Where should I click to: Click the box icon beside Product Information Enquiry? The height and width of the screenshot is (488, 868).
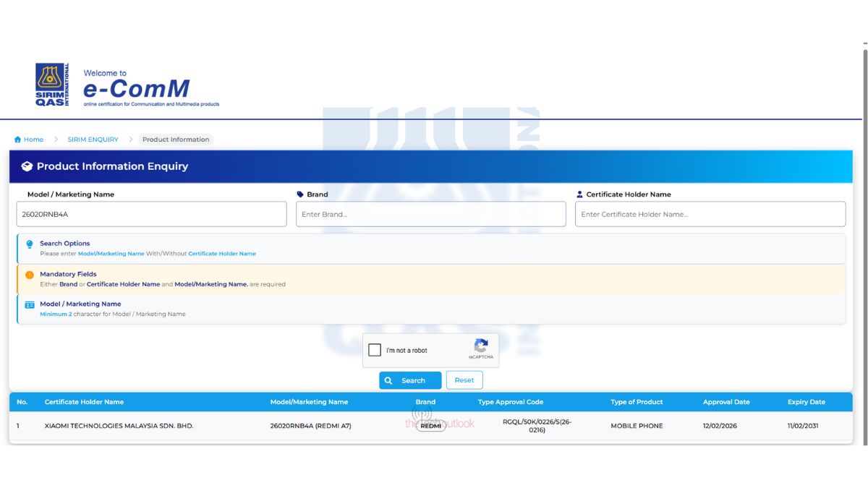[x=27, y=166]
